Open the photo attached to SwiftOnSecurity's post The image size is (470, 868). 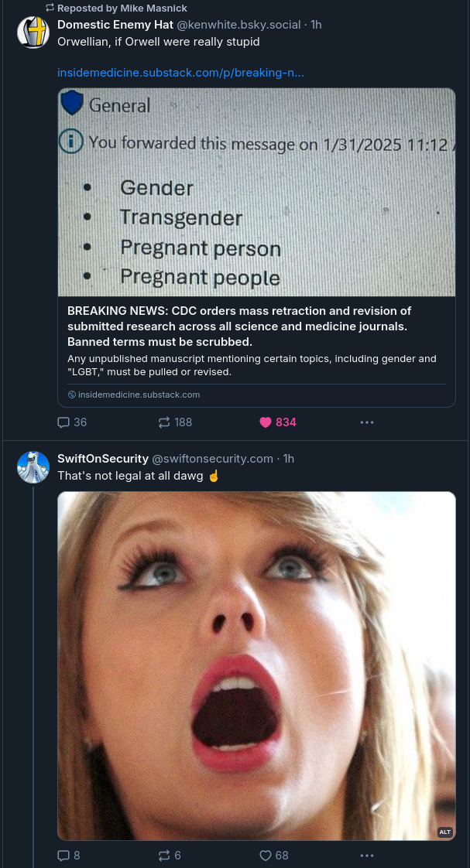pyautogui.click(x=256, y=665)
